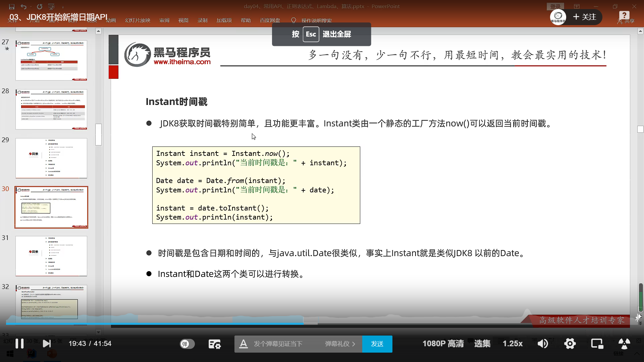Open danmaku display settings icon
This screenshot has width=644, height=362.
click(x=215, y=344)
